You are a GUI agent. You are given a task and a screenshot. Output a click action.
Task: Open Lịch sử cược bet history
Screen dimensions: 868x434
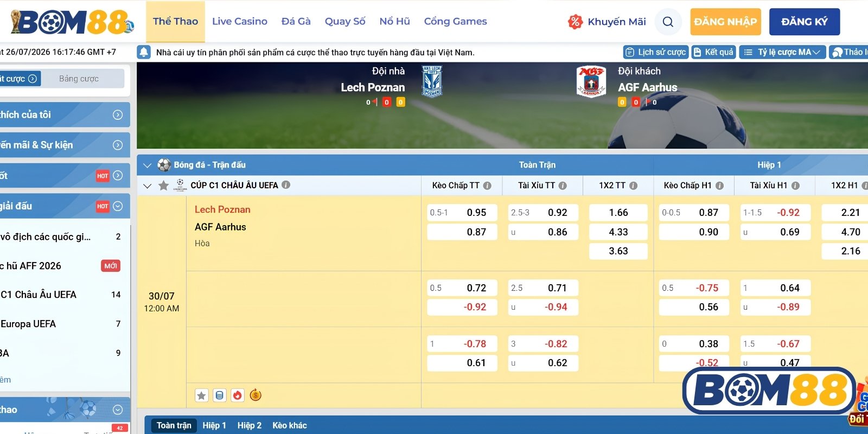point(656,52)
